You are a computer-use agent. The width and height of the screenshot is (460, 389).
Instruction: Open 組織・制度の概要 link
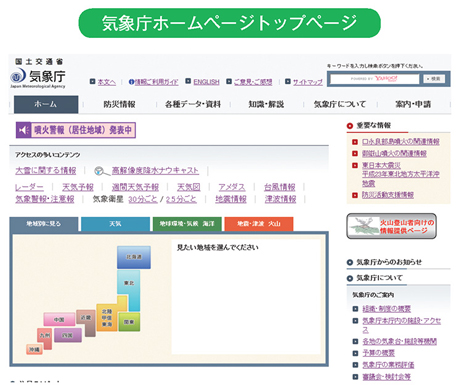tap(387, 309)
